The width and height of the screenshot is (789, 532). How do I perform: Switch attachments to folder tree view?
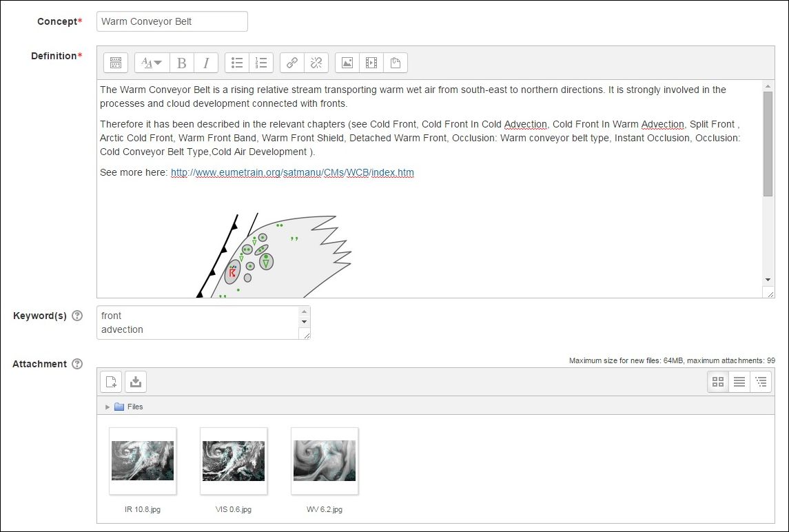tap(761, 382)
